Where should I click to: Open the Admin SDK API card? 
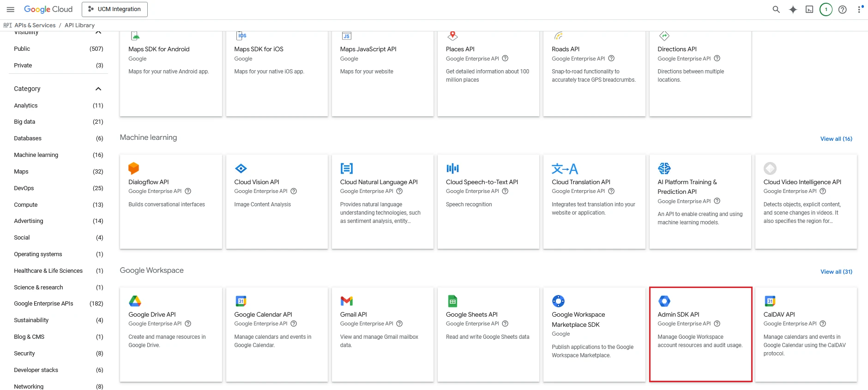click(x=700, y=335)
